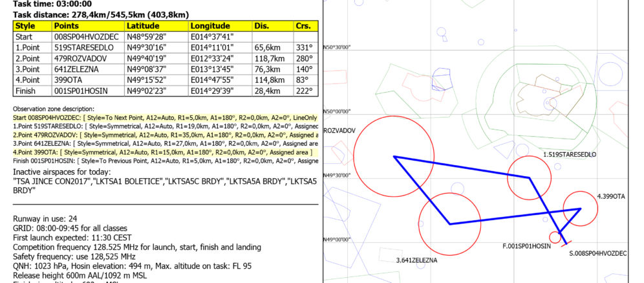This screenshot has width=644, height=283.
Task: Click the S.008SP04HVOZDEC start label on map
Action: 598,254
